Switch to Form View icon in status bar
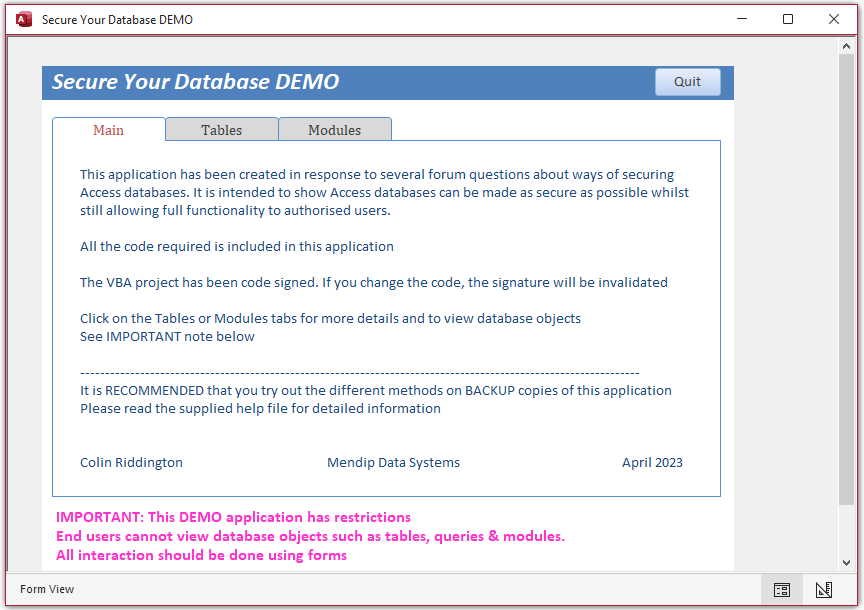This screenshot has height=610, width=864. (781, 590)
